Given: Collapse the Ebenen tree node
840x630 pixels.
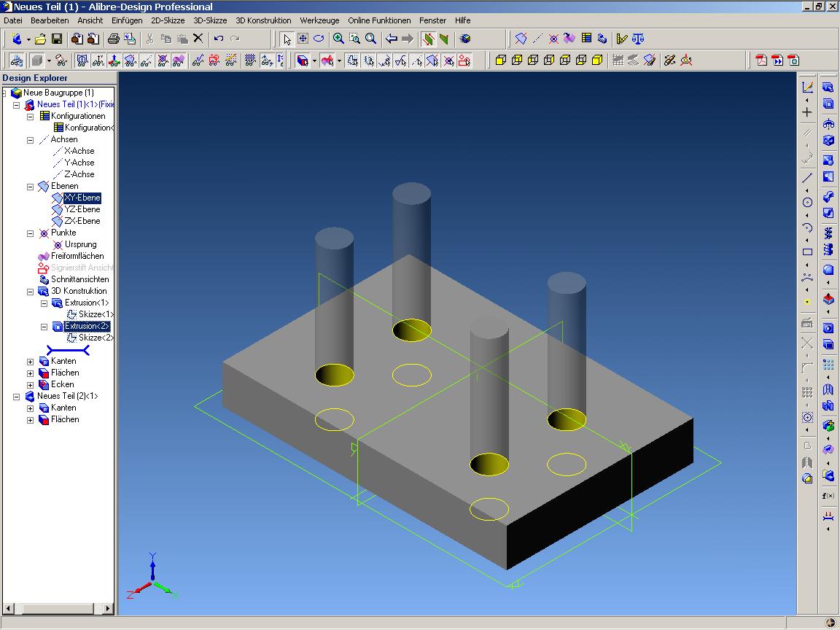Looking at the screenshot, I should click(31, 187).
